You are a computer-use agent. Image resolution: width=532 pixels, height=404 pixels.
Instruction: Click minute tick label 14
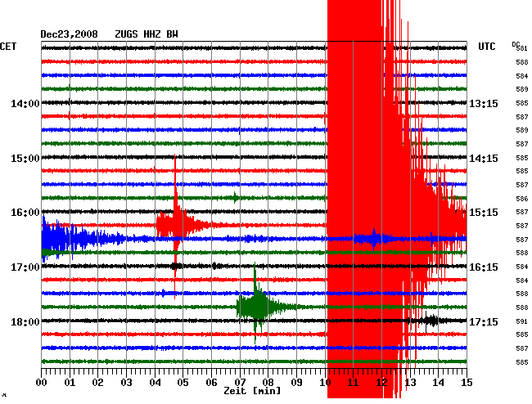point(439,383)
